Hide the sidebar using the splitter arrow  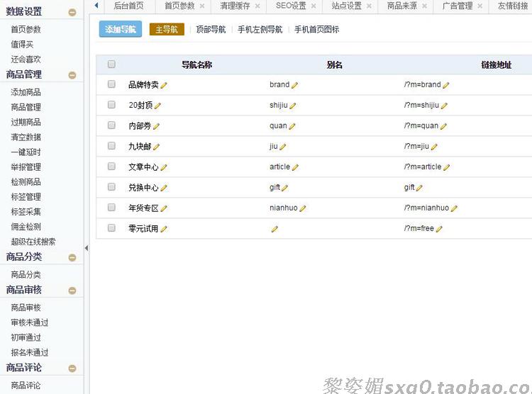(x=87, y=248)
